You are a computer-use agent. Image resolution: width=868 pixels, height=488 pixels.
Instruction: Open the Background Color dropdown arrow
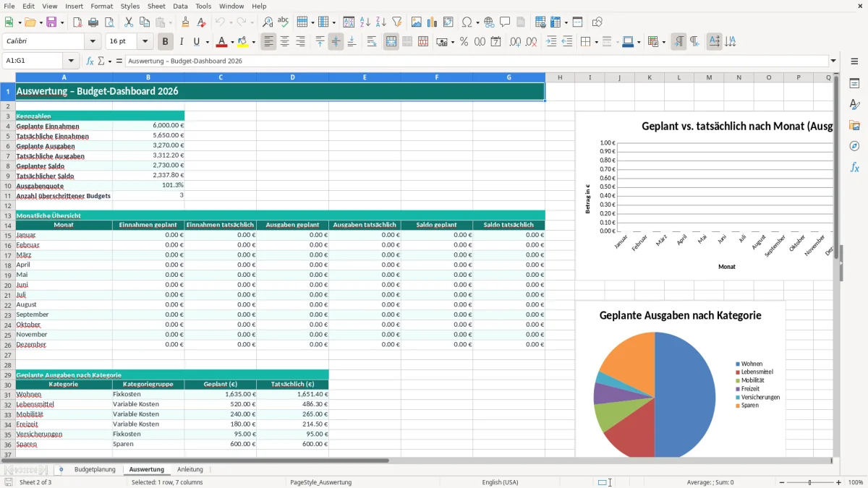pos(253,42)
